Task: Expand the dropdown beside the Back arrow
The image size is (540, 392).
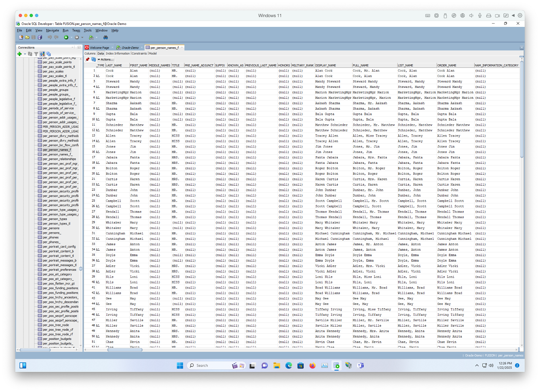Action: point(71,37)
